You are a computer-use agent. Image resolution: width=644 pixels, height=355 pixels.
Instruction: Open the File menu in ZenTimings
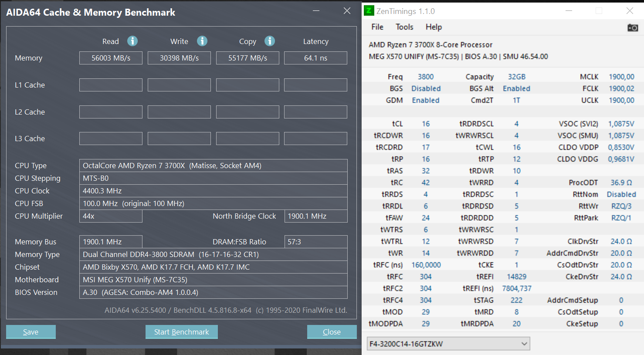(x=377, y=27)
